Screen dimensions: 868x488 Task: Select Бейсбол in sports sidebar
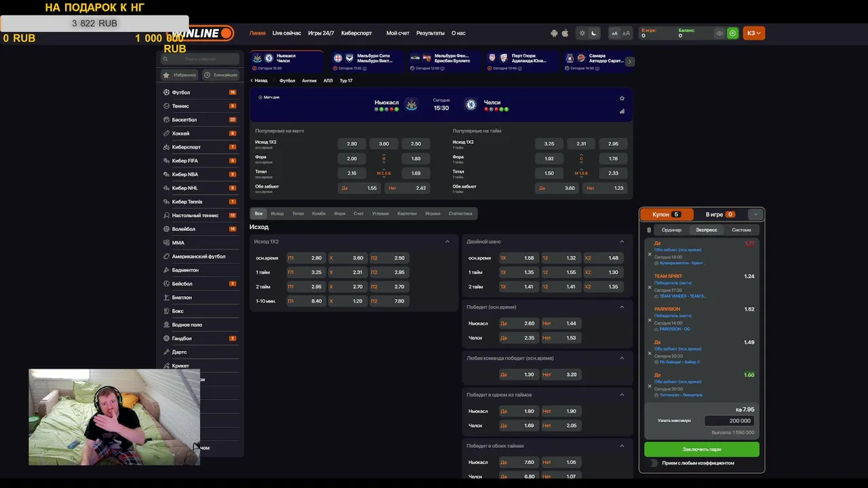pyautogui.click(x=199, y=283)
